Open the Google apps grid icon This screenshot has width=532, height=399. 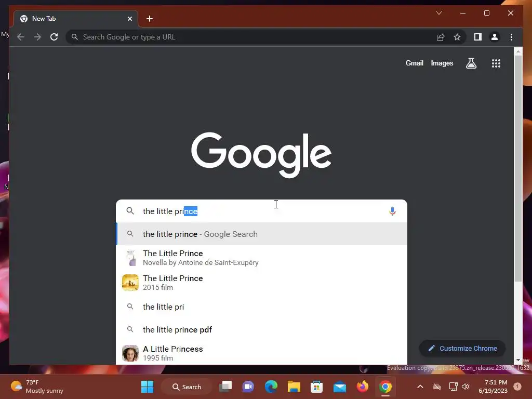(x=496, y=63)
